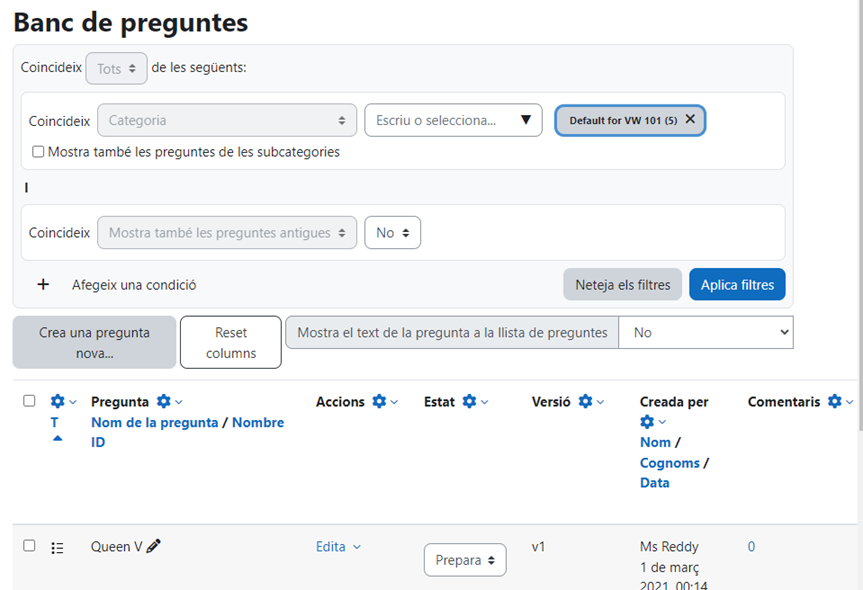Open gear settings for Versió column
The image size is (863, 590).
(x=586, y=402)
